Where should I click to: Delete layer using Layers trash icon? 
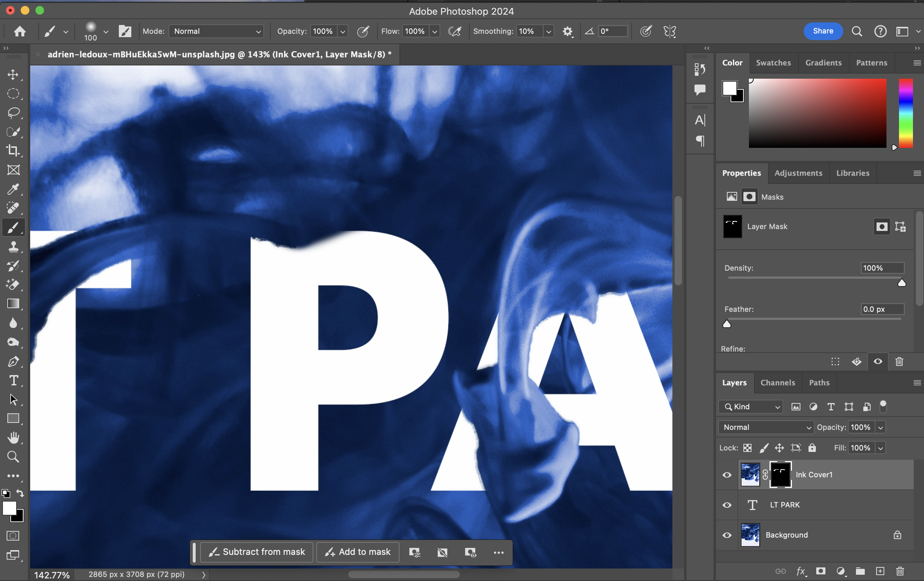[900, 571]
